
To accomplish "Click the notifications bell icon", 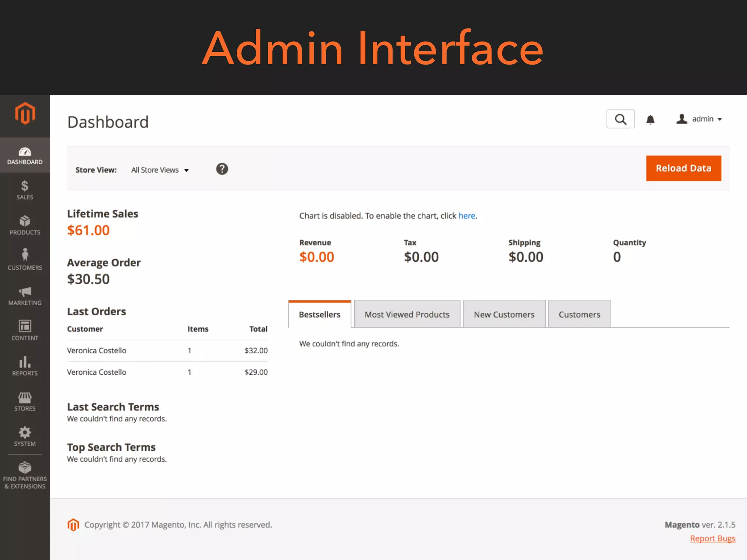I will [650, 120].
